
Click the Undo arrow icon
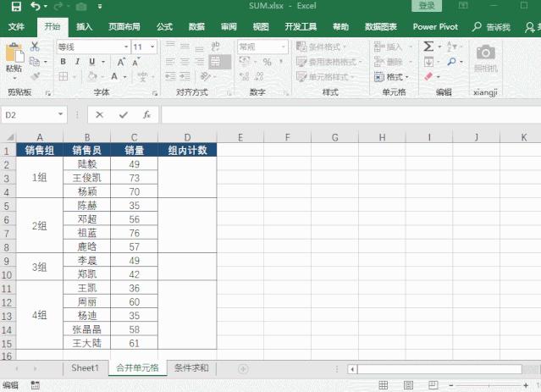coord(36,6)
